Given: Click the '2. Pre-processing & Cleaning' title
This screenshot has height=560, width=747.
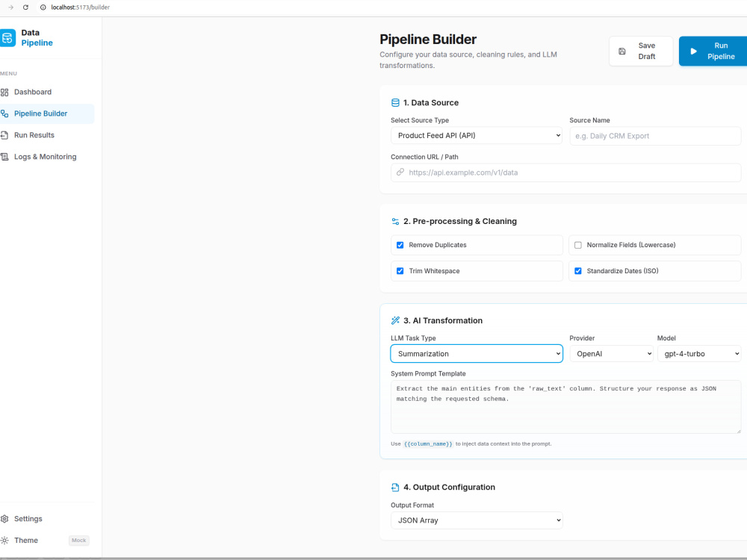Looking at the screenshot, I should pyautogui.click(x=459, y=222).
